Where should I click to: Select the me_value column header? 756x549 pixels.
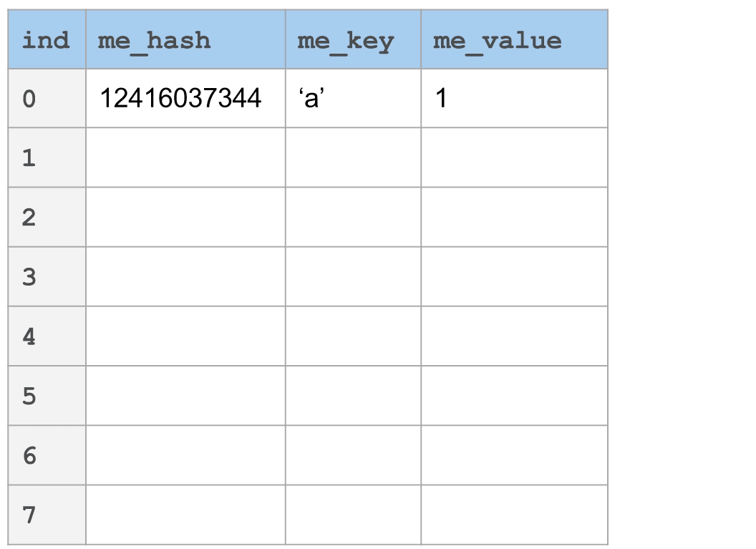click(x=515, y=39)
